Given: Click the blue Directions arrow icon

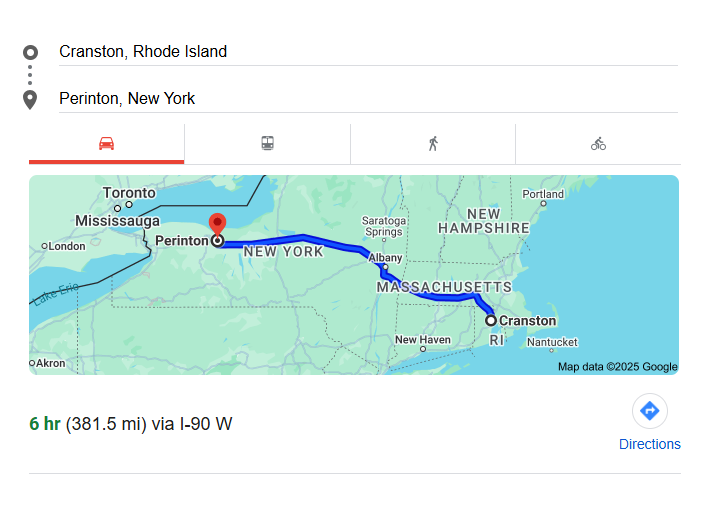Looking at the screenshot, I should tap(650, 410).
